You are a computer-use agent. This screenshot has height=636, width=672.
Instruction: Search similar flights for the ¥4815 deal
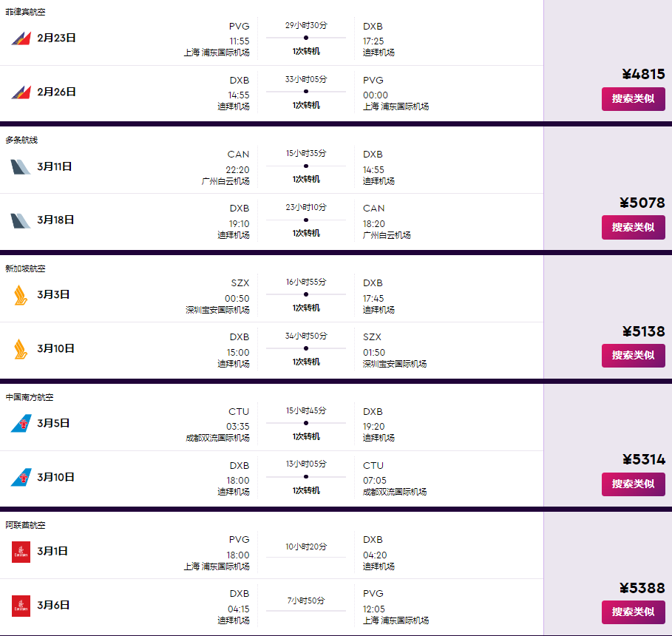click(x=633, y=99)
